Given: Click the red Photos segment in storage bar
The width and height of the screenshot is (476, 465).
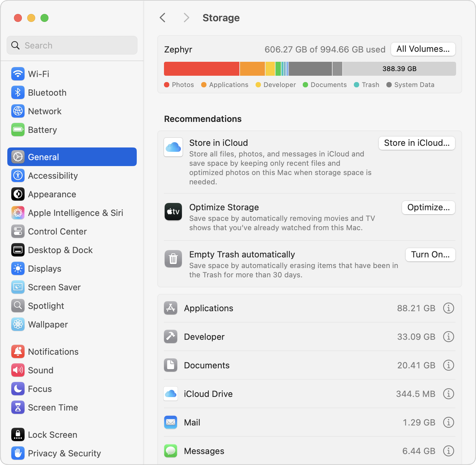Looking at the screenshot, I should (201, 69).
